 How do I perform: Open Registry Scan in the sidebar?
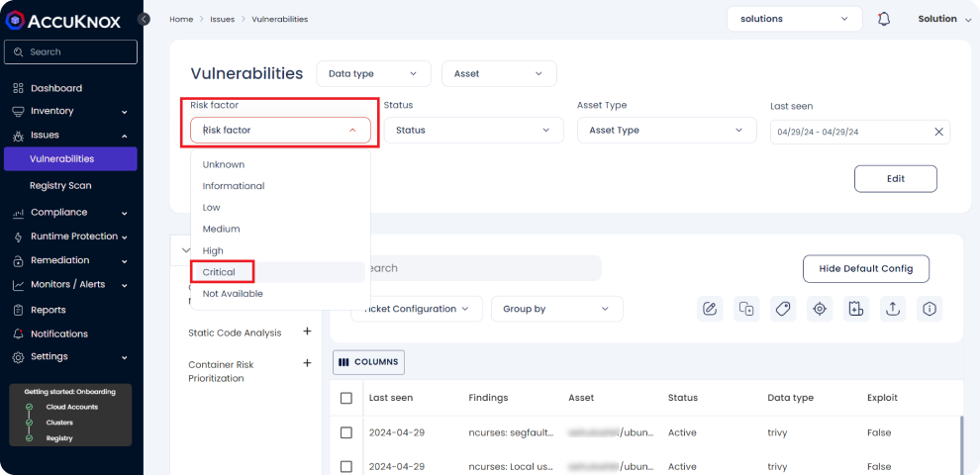60,185
